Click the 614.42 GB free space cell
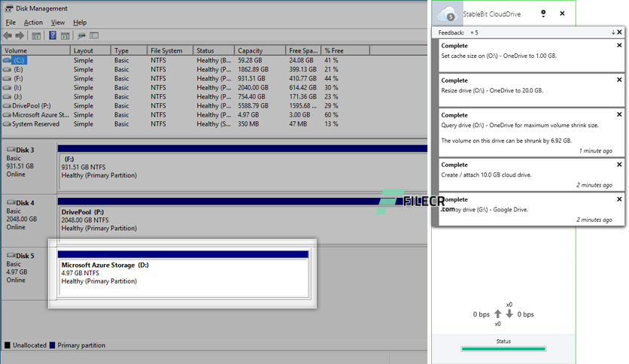The height and width of the screenshot is (364, 629). [302, 87]
